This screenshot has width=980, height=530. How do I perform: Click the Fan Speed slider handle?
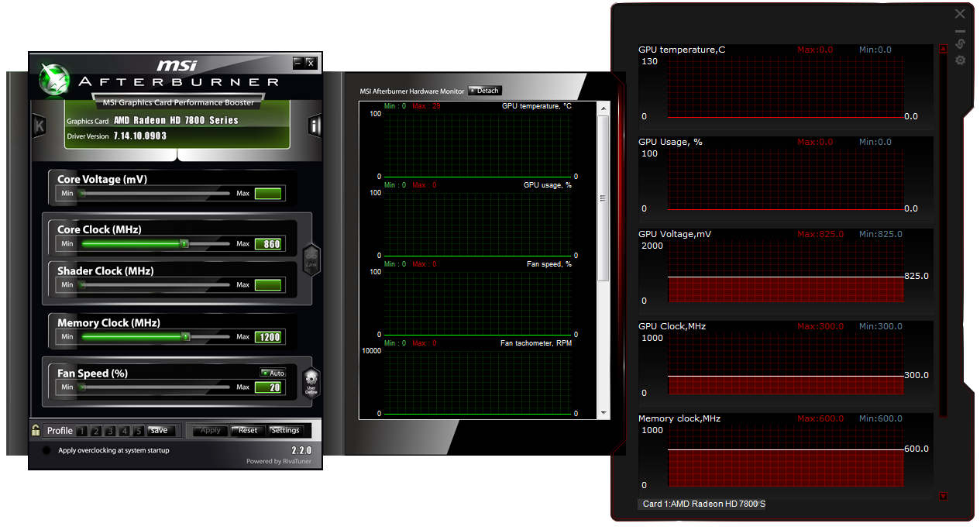(81, 387)
